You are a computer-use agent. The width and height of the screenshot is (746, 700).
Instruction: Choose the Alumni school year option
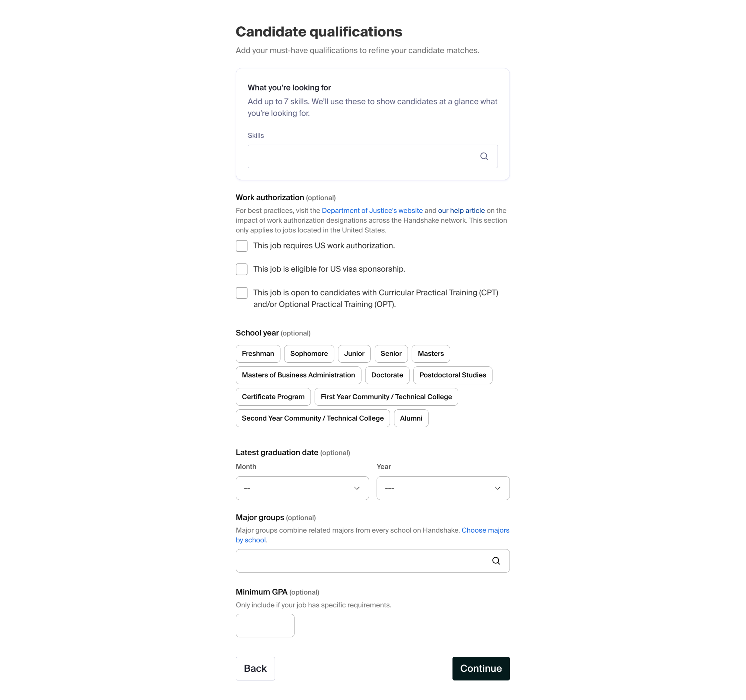411,418
